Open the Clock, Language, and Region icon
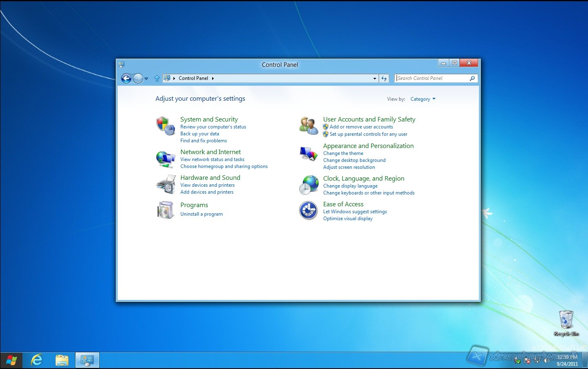This screenshot has width=588, height=369. [x=308, y=185]
